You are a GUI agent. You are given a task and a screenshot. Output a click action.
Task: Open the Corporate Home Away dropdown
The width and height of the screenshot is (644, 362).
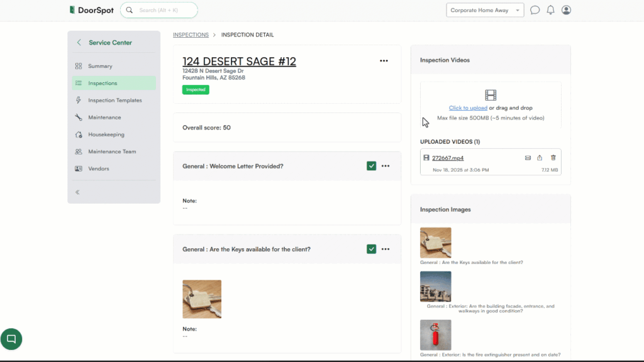[x=485, y=10]
